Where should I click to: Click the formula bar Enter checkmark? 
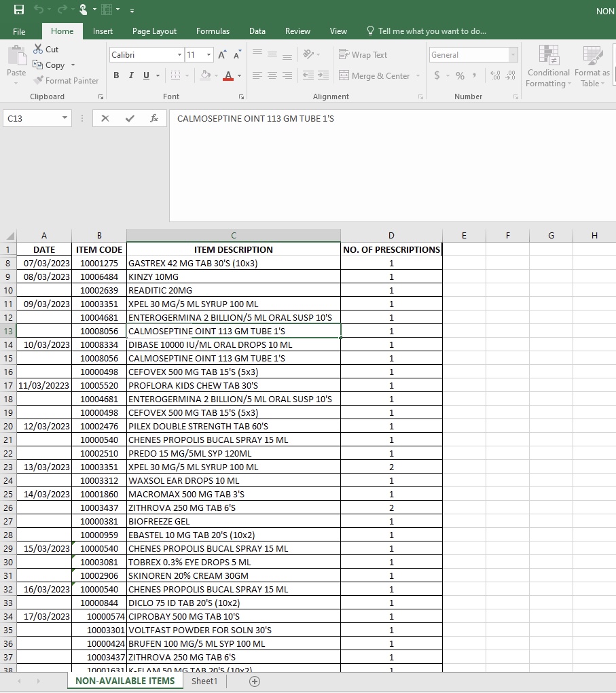coord(130,118)
